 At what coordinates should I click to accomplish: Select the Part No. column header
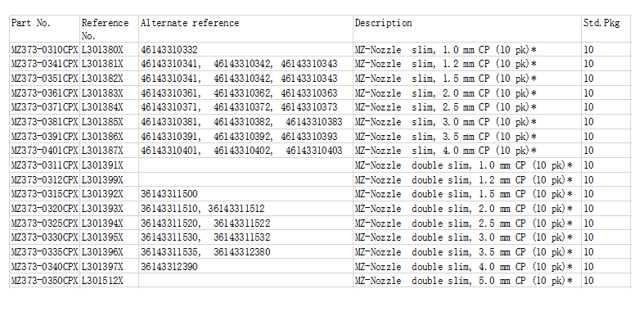(31, 23)
